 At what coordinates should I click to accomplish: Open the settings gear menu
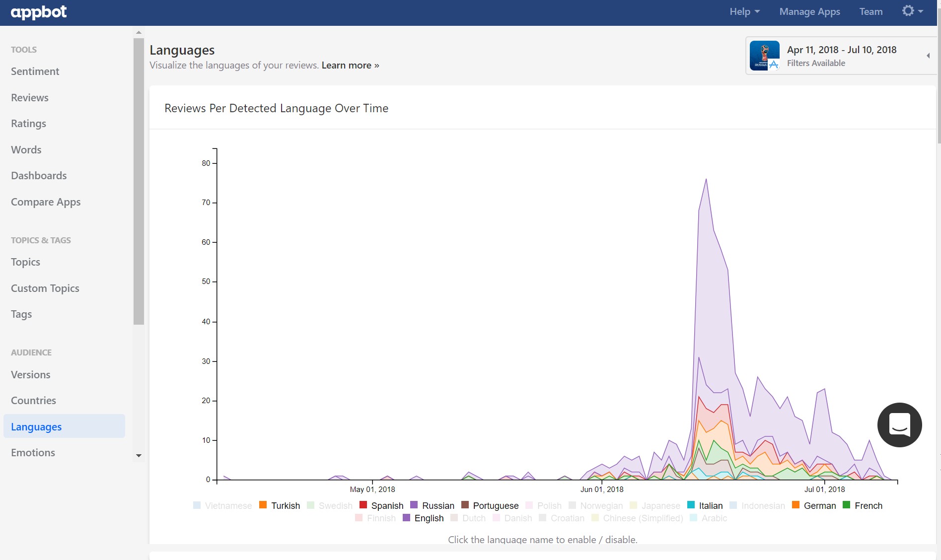tap(913, 11)
